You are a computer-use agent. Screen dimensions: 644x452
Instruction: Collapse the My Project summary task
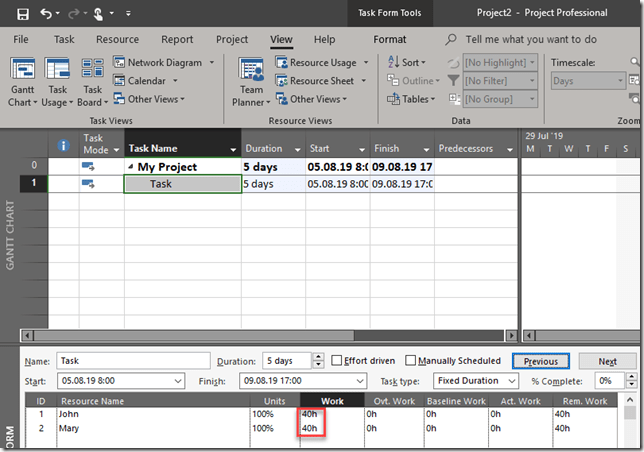coord(130,167)
